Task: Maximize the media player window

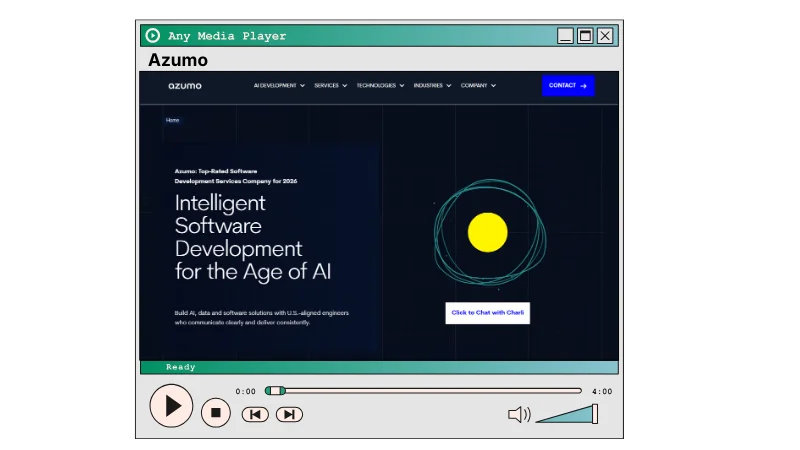Action: (585, 36)
